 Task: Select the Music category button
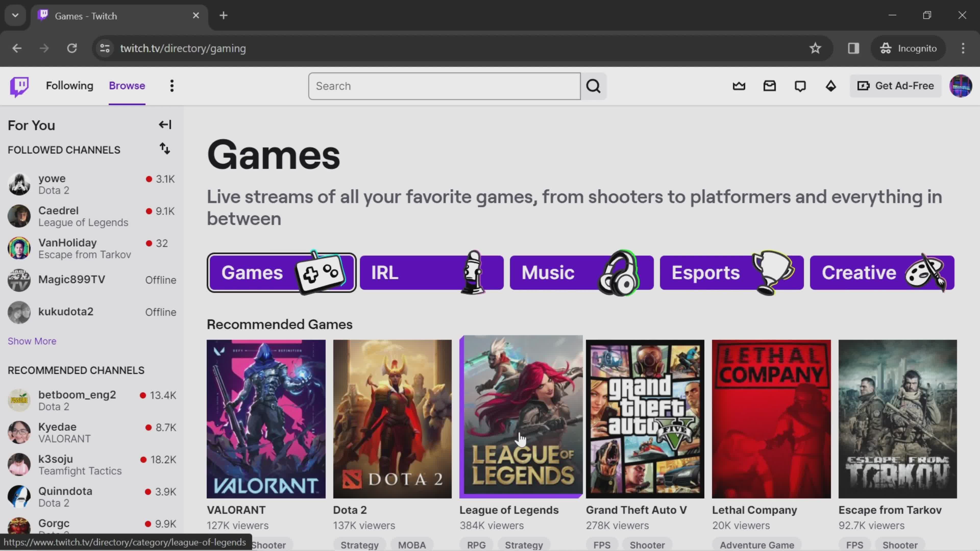pyautogui.click(x=582, y=273)
